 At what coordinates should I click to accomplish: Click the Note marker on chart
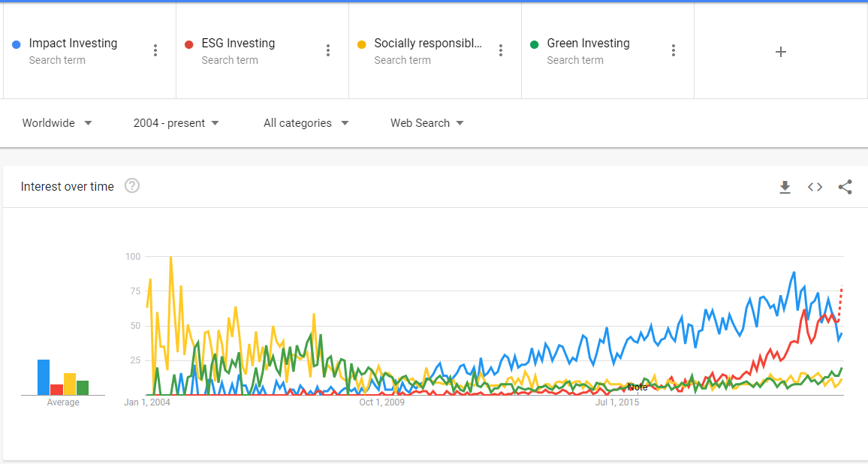[x=637, y=387]
